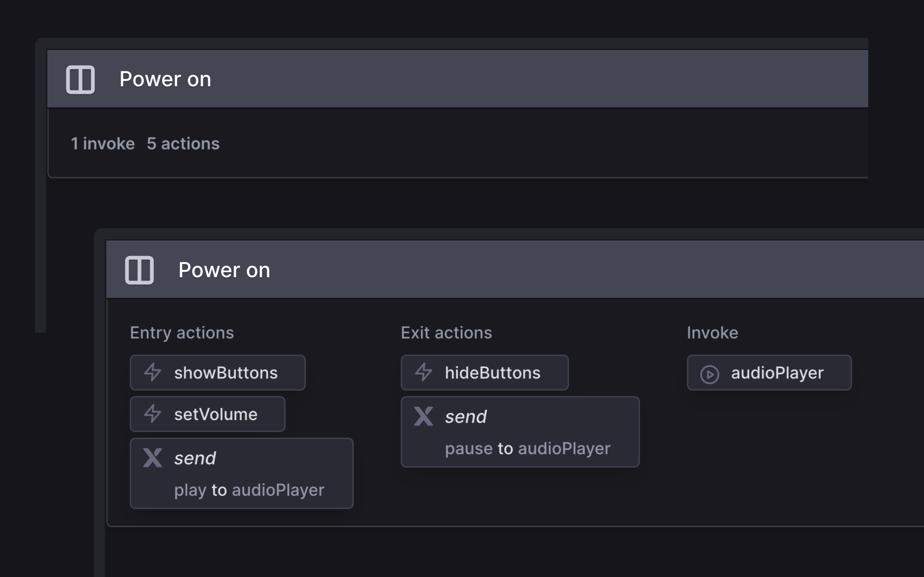Click the X icon on the pause send action
Image resolution: width=924 pixels, height=577 pixels.
[x=423, y=416]
